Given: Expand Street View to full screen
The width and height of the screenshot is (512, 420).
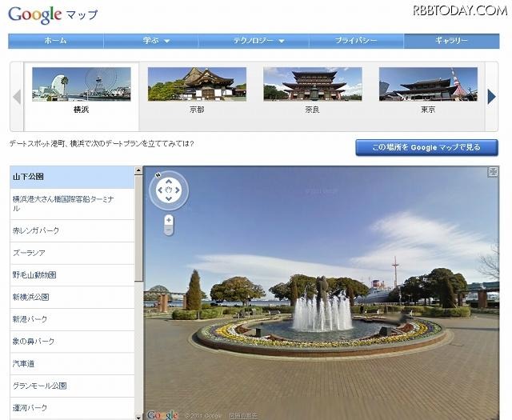Looking at the screenshot, I should point(493,172).
